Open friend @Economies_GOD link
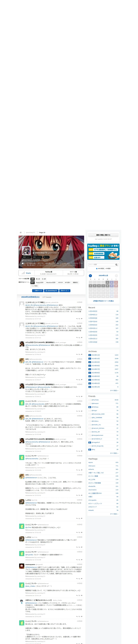The width and height of the screenshot is (138, 644). 98,414
